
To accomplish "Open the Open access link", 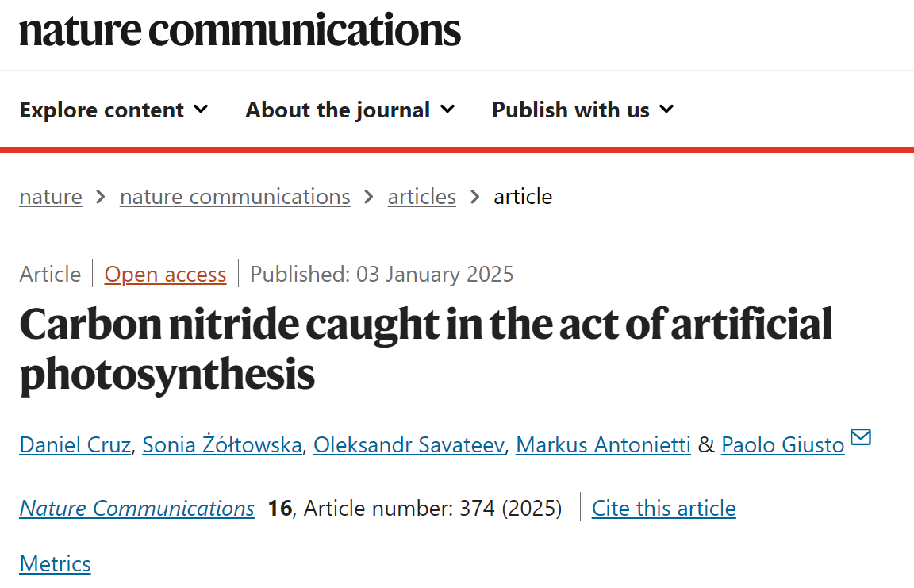I will click(x=165, y=274).
